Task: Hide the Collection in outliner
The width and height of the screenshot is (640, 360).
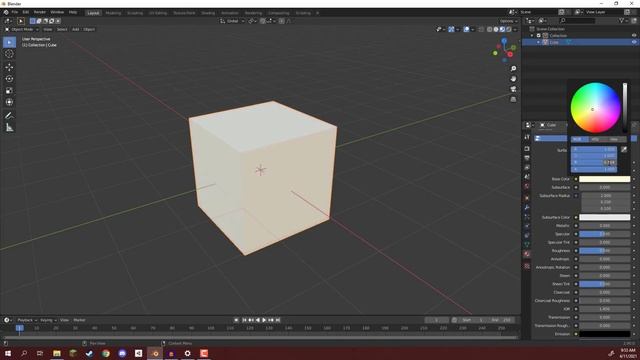Action: point(634,36)
